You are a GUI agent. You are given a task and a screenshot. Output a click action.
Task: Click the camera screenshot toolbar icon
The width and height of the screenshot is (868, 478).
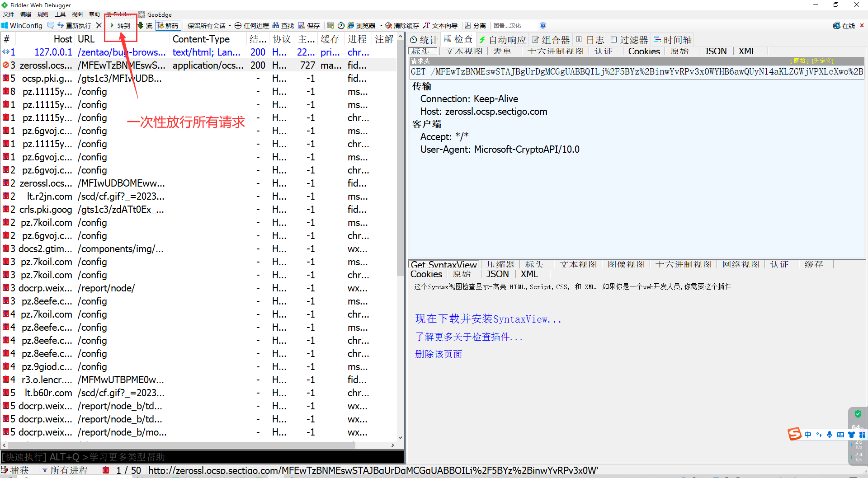pos(330,26)
